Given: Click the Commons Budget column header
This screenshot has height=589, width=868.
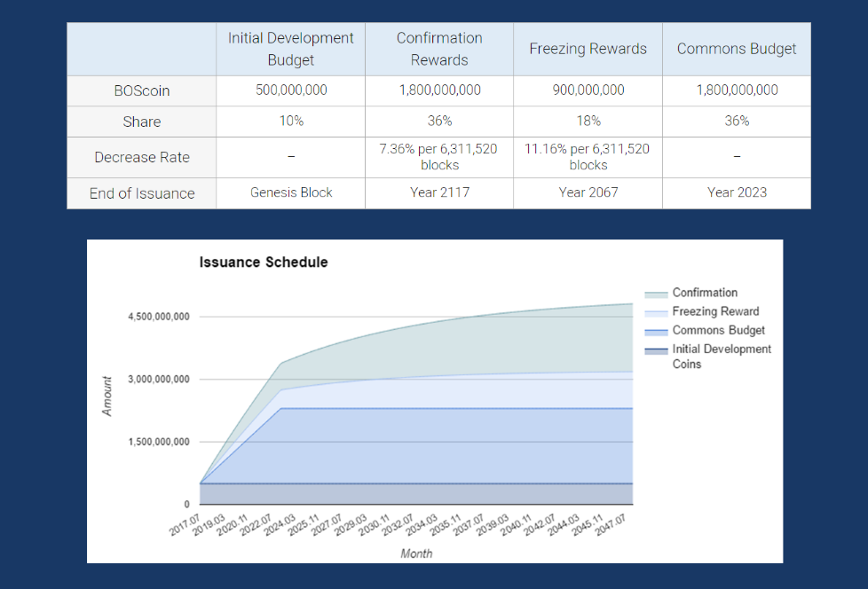Looking at the screenshot, I should pyautogui.click(x=737, y=49).
